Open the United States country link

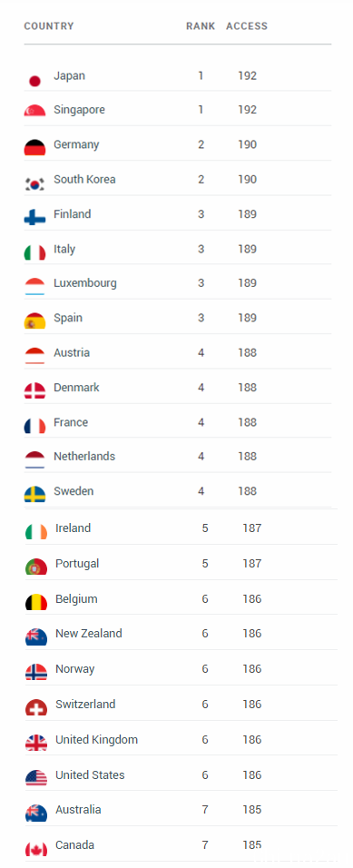click(90, 775)
